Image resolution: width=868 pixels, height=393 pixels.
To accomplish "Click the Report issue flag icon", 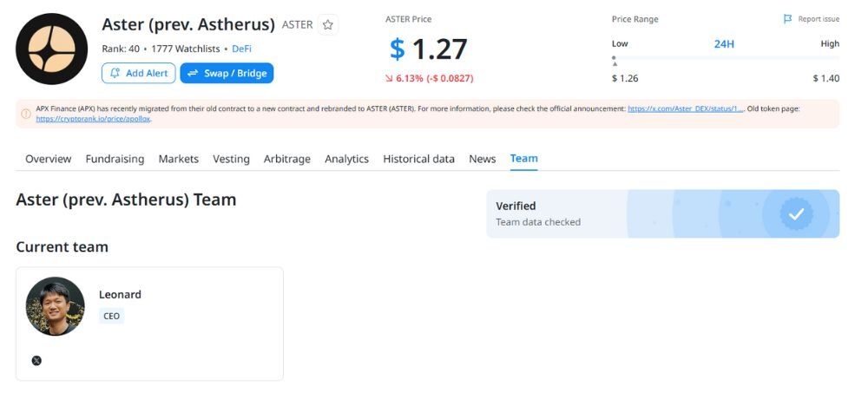I will tap(787, 19).
